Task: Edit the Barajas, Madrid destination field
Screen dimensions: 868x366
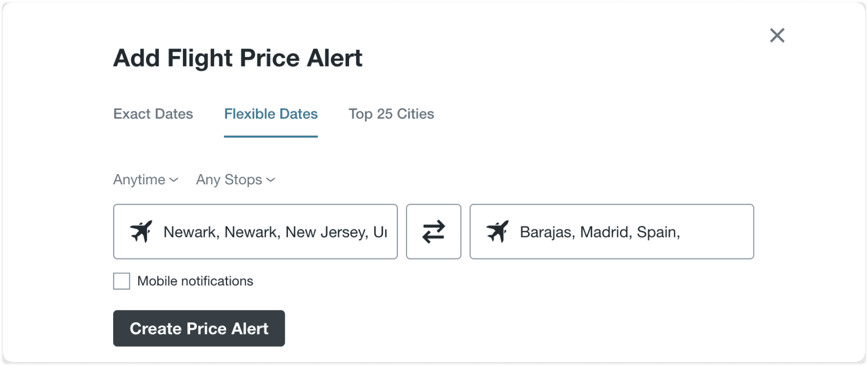Action: tap(611, 232)
